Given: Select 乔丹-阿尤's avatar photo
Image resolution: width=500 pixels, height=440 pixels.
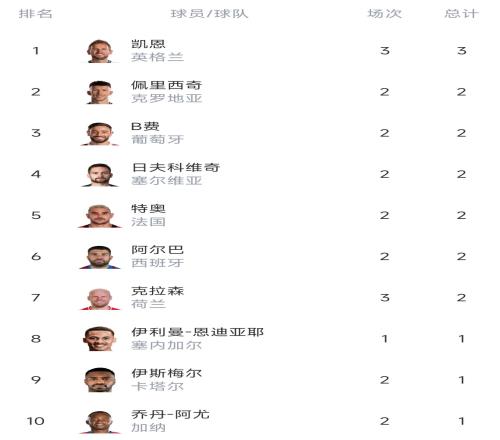Looking at the screenshot, I should click(99, 421).
